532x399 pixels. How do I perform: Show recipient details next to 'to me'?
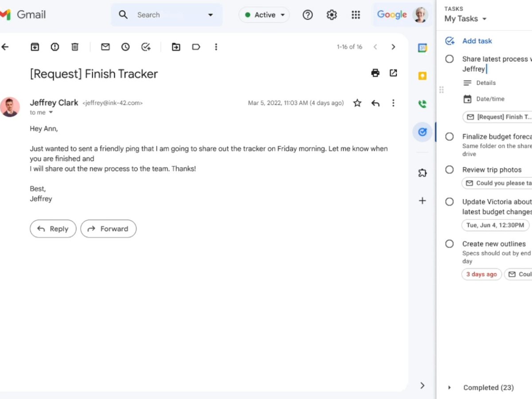click(51, 113)
